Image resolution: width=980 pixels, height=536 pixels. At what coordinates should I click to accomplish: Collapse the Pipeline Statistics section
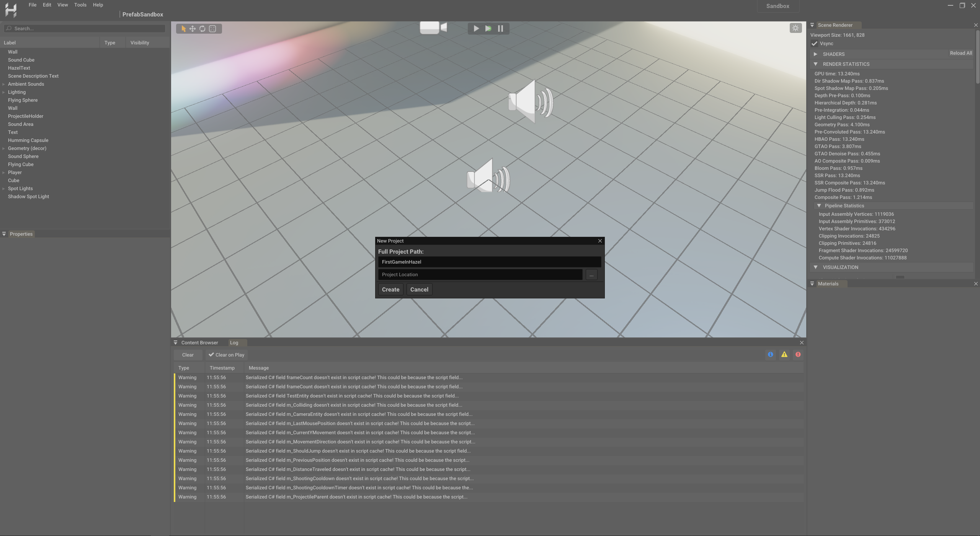(819, 205)
